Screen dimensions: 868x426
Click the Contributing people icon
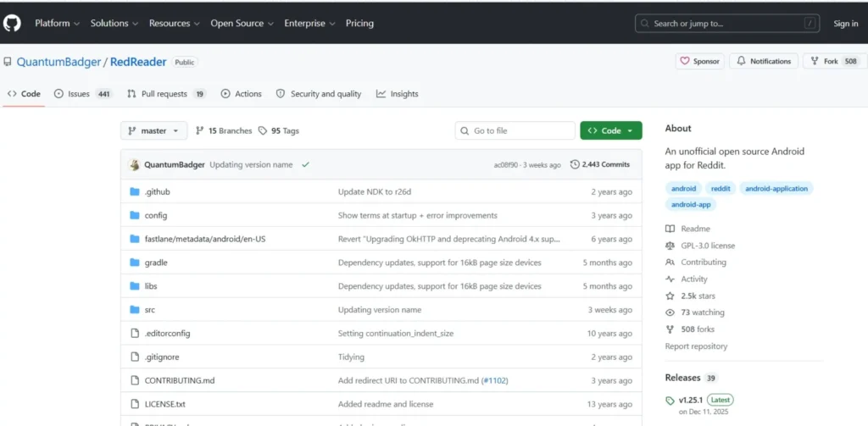670,263
